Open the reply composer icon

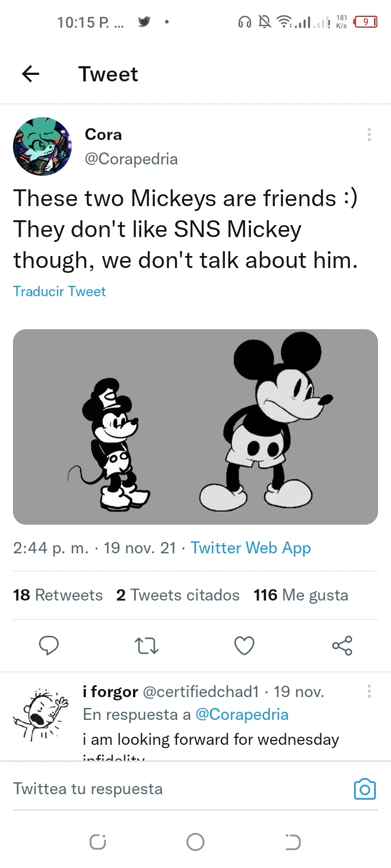49,646
